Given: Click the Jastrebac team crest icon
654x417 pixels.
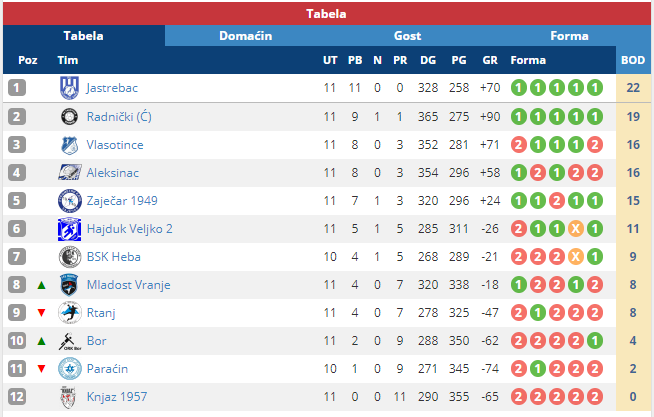Looking at the screenshot, I should pyautogui.click(x=68, y=88).
